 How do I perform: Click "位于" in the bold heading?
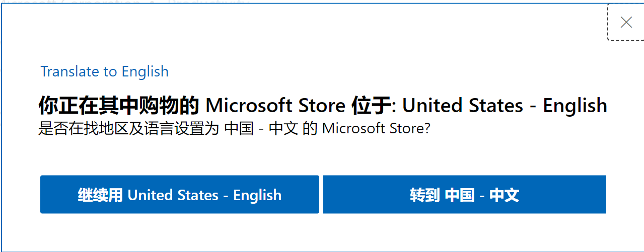[x=369, y=106]
